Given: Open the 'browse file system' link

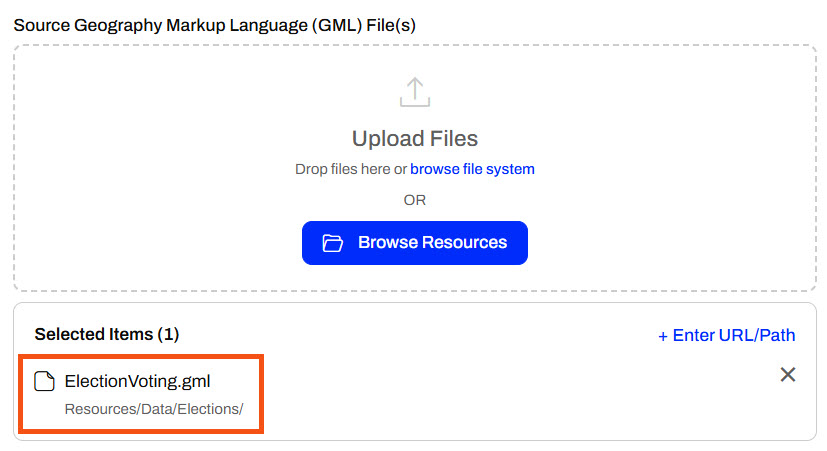Looking at the screenshot, I should (472, 169).
